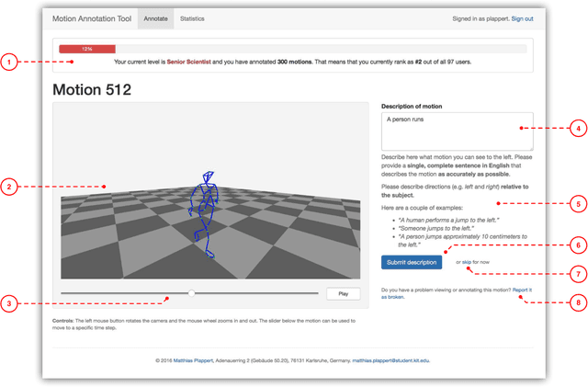Skip this motion for now
Image resolution: width=588 pixels, height=387 pixels.
[466, 262]
